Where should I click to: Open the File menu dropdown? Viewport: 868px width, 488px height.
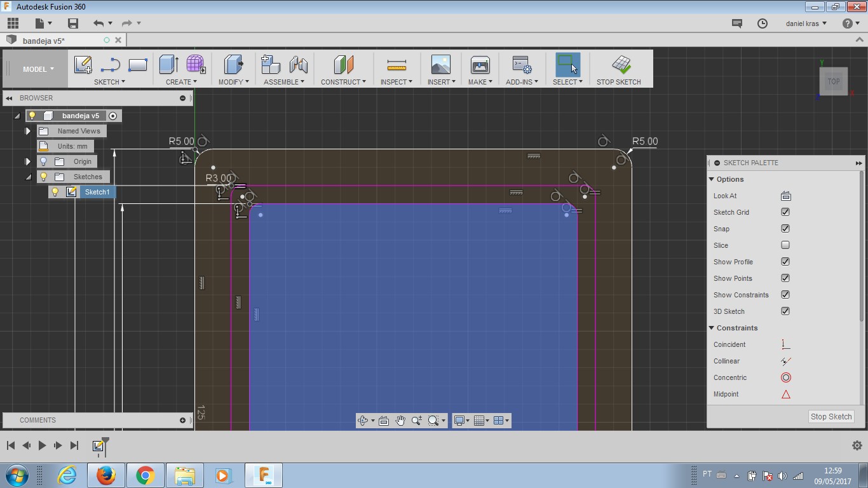(x=43, y=24)
